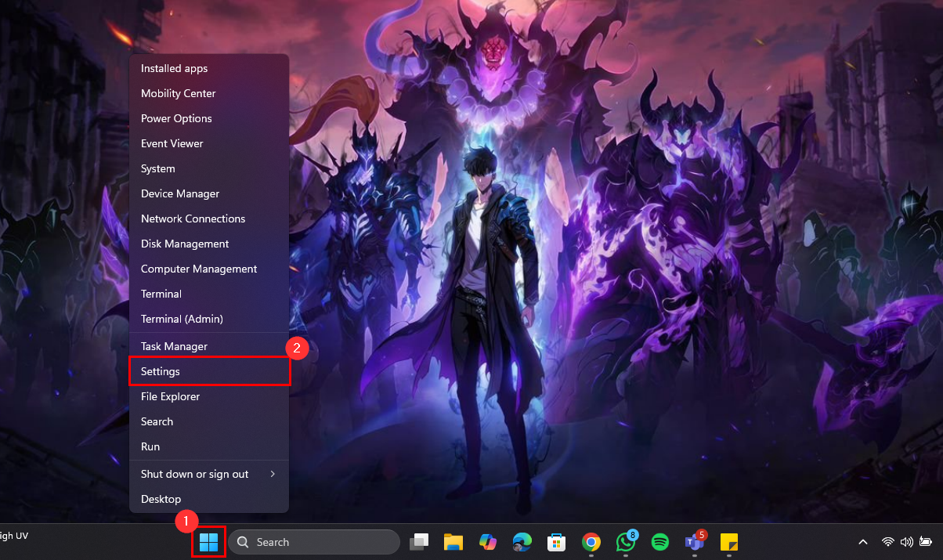Viewport: 943px width, 560px height.
Task: Click the Windows Start button
Action: [208, 542]
